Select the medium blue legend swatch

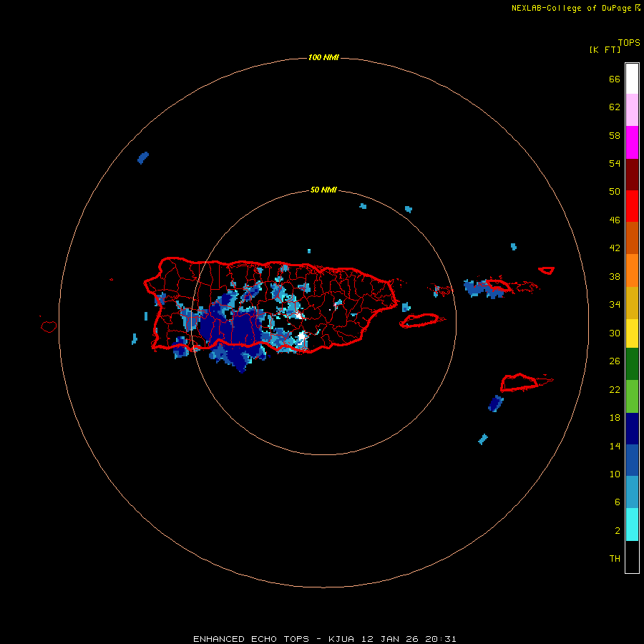(x=632, y=460)
